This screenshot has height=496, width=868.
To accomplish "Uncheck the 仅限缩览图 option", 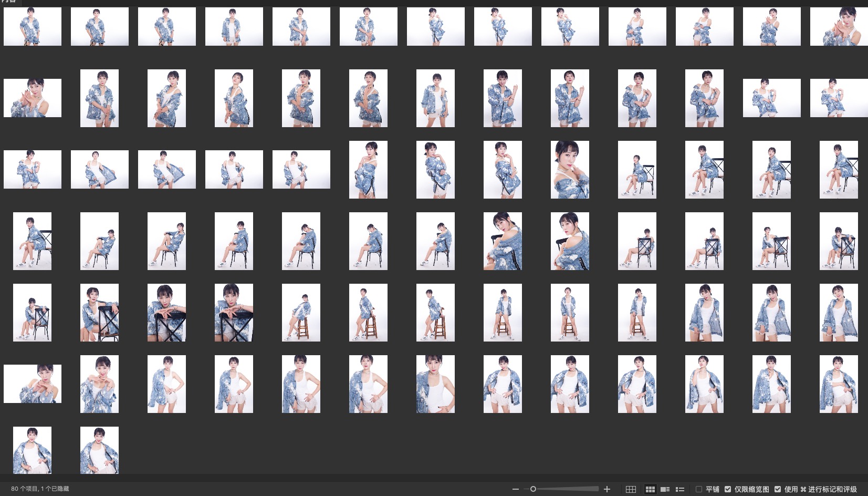I will [x=728, y=489].
